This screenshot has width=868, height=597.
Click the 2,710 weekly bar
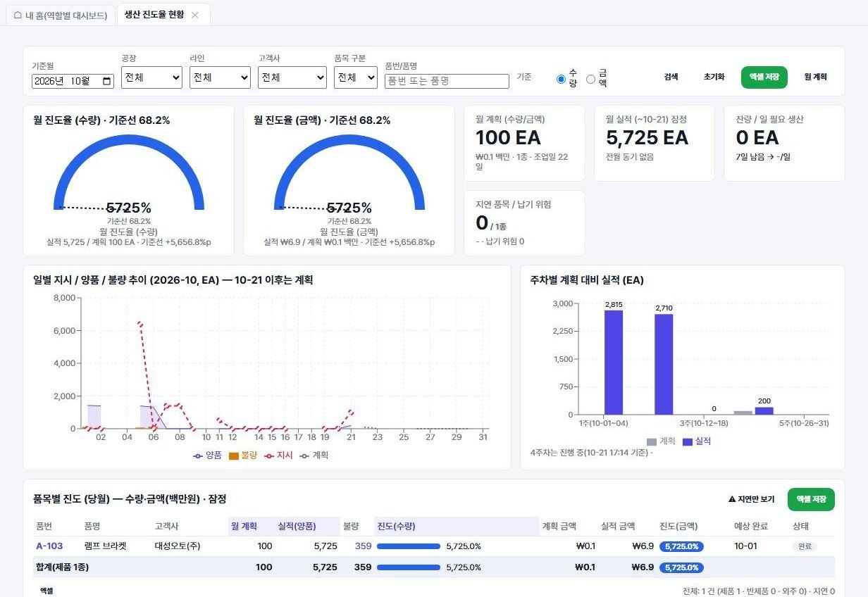(664, 364)
